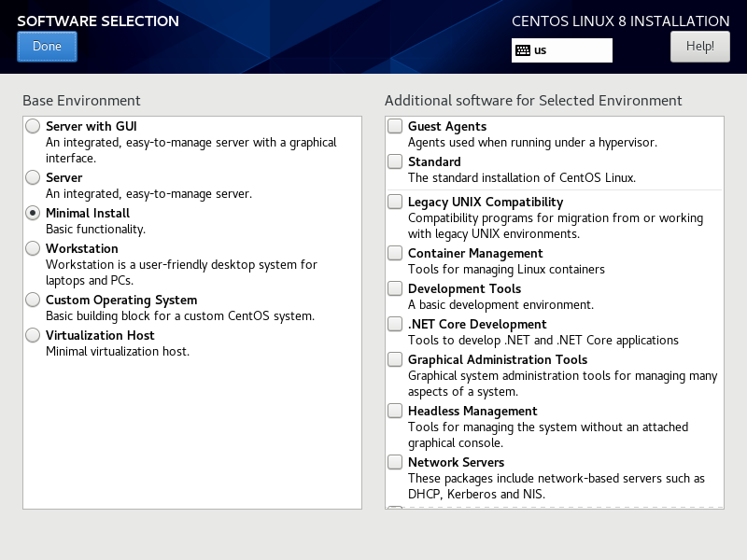Click 'Tools to develop .NET and .NET Core applications'

[x=543, y=340]
